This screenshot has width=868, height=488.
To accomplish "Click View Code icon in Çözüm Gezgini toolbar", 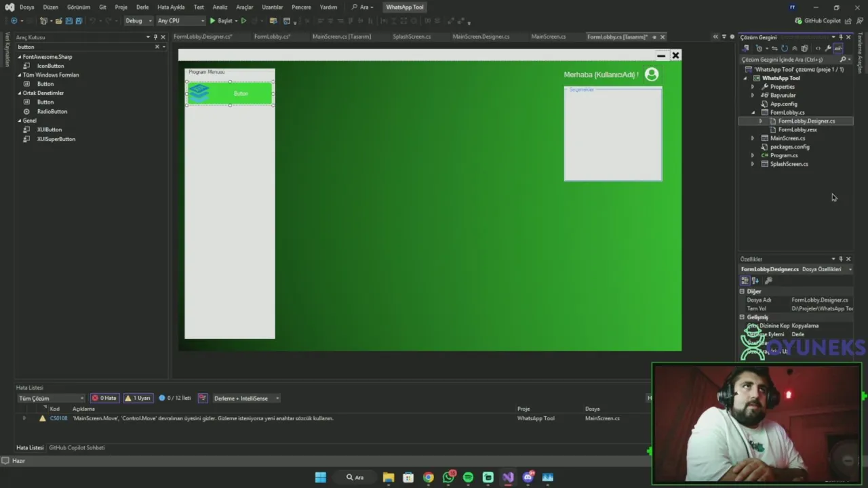I will click(818, 48).
